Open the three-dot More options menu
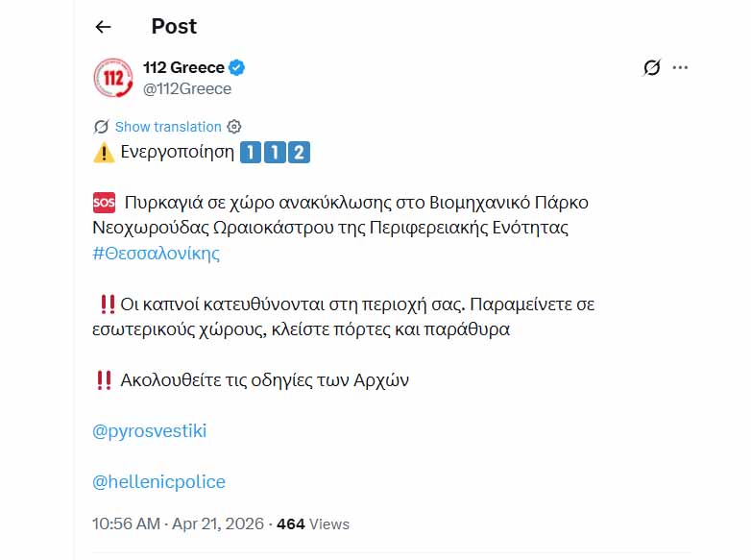This screenshot has height=560, width=751. (x=681, y=67)
